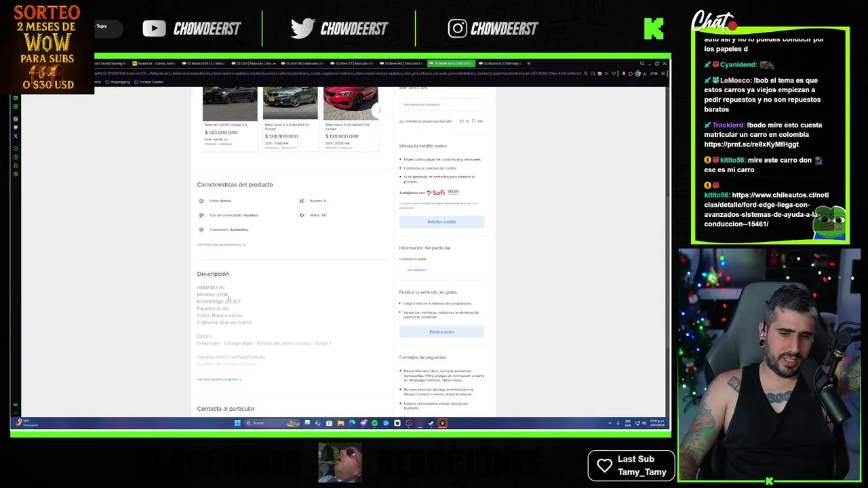Click the '$ 120.000.000' price text
Image resolution: width=868 pixels, height=488 pixels.
point(221,133)
